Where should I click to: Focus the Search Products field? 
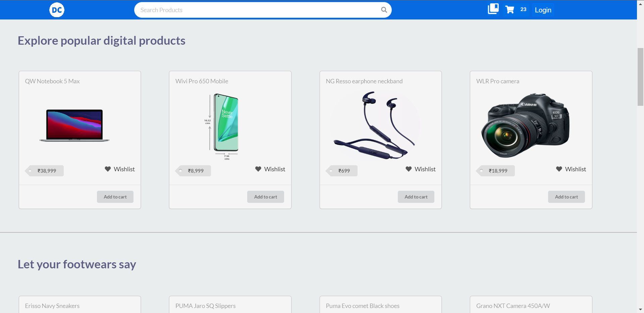pyautogui.click(x=258, y=10)
